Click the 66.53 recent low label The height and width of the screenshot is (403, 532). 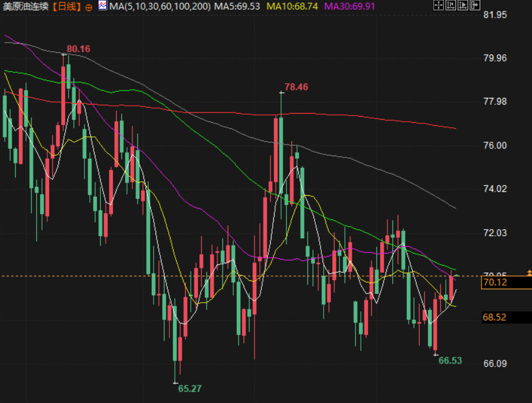coord(450,360)
